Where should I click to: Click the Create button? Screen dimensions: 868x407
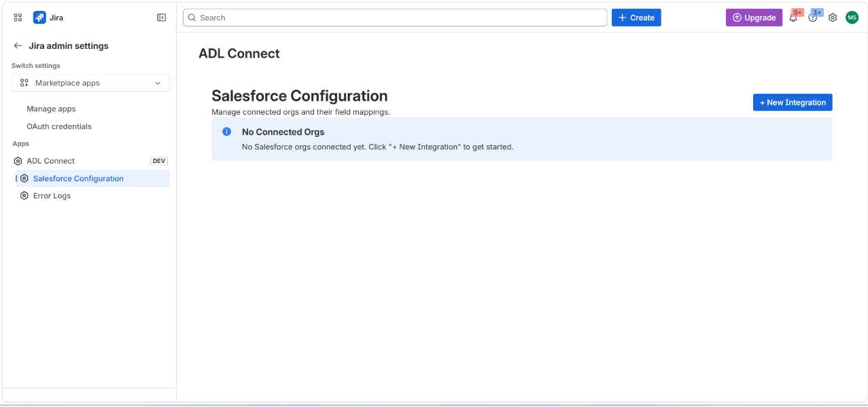(636, 18)
